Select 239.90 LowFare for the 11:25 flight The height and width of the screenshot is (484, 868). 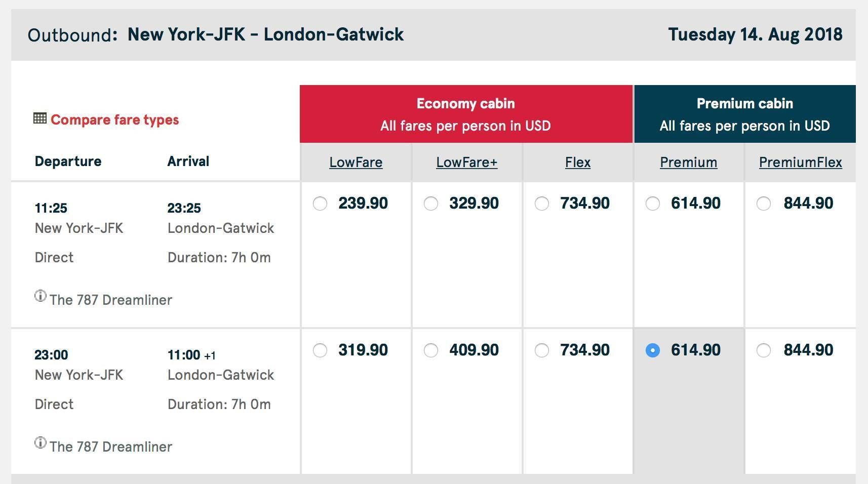[x=320, y=204]
